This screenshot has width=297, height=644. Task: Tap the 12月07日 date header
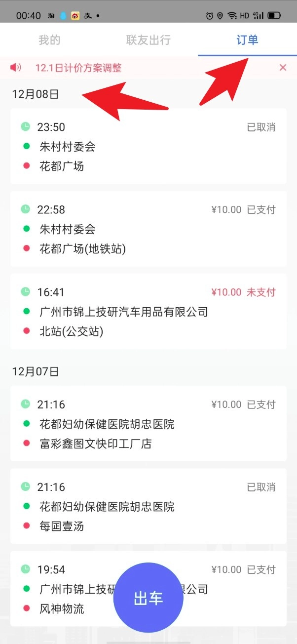36,372
